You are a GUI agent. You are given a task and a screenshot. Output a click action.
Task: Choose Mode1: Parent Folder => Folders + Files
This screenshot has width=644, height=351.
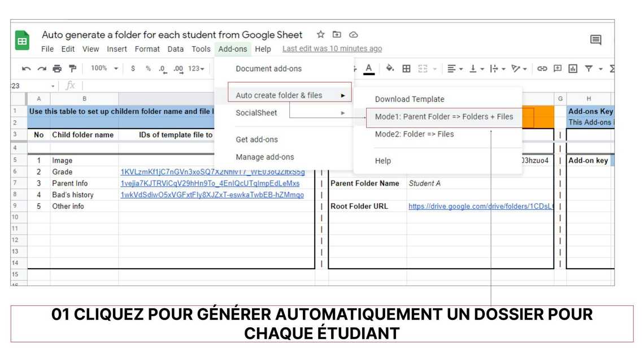tap(444, 117)
